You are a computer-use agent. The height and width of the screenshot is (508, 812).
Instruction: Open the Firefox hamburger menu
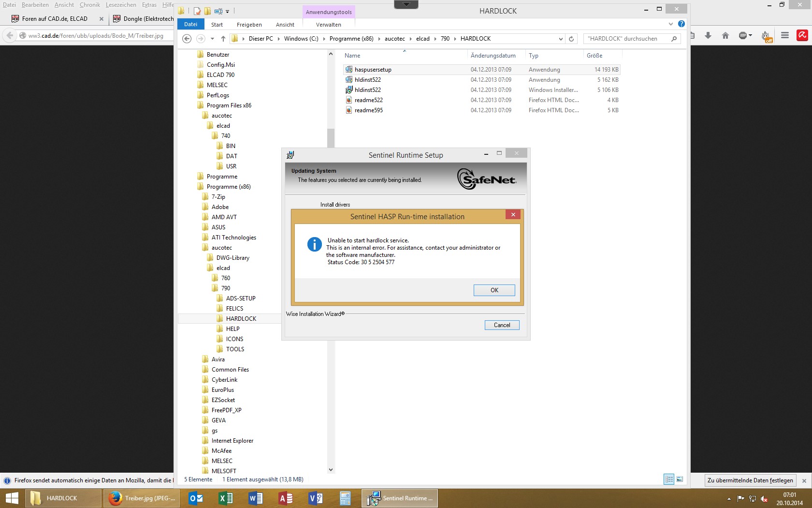click(x=785, y=35)
